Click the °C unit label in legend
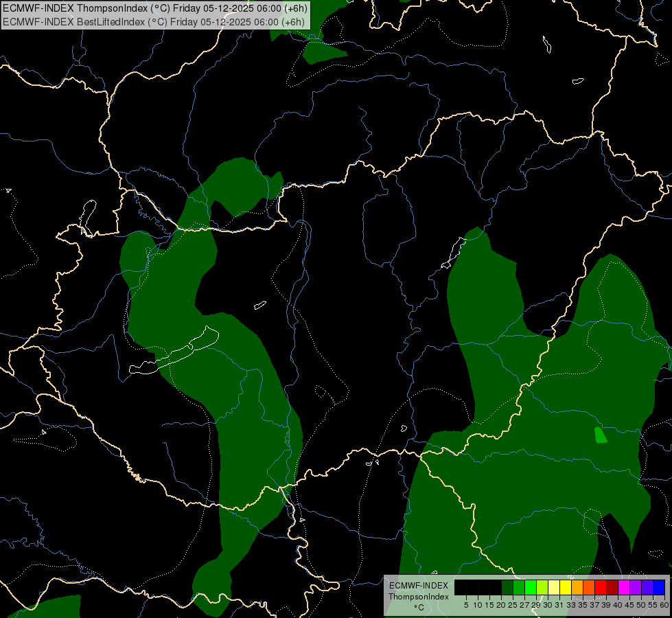This screenshot has height=618, width=672. (419, 607)
